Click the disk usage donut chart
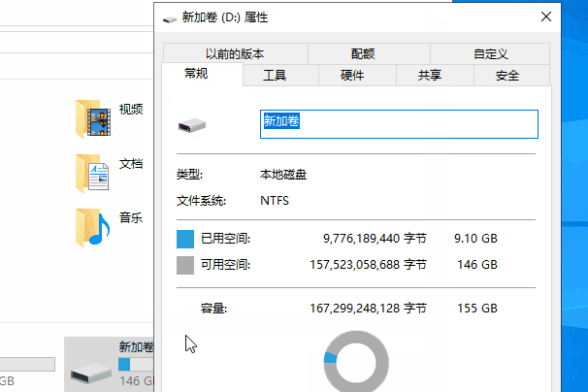Viewport: 588px width, 392px height. (x=356, y=362)
